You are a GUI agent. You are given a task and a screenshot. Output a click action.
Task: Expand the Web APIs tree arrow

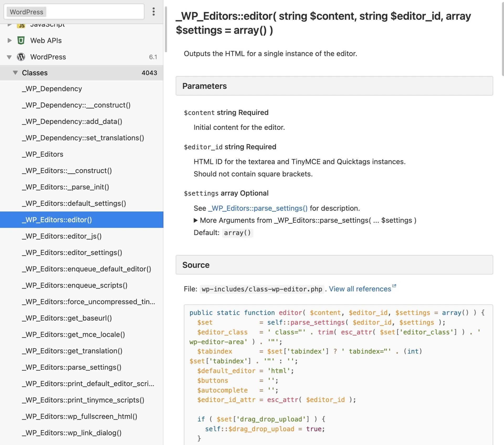[9, 40]
